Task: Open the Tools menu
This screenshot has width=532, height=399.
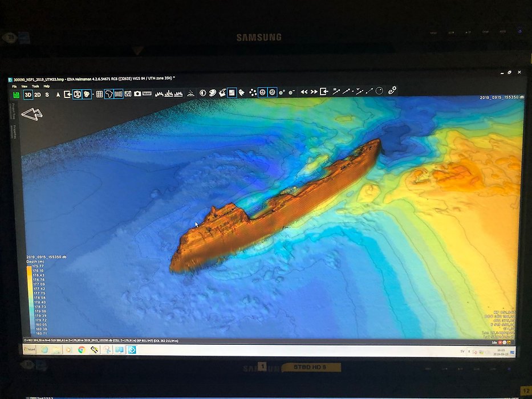Action: point(35,87)
